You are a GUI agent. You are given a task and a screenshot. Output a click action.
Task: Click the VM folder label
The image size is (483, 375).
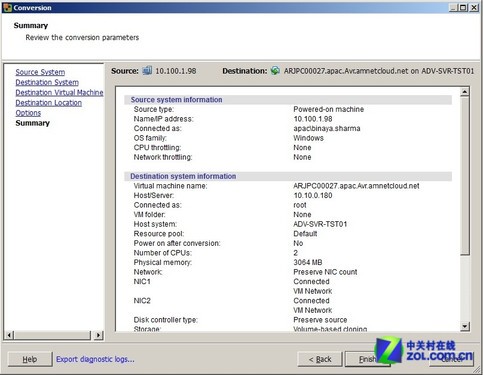tap(149, 214)
